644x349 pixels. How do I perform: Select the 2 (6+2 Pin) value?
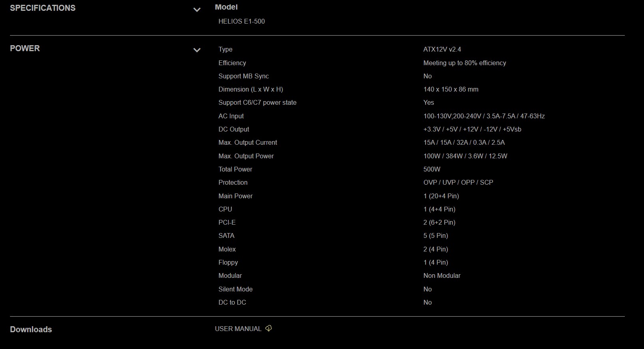pyautogui.click(x=439, y=222)
